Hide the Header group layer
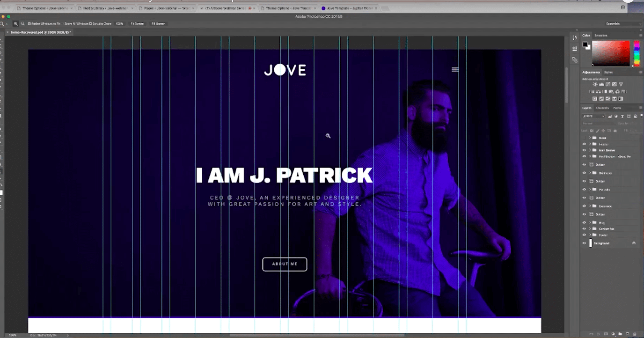This screenshot has height=338, width=644. 584,144
